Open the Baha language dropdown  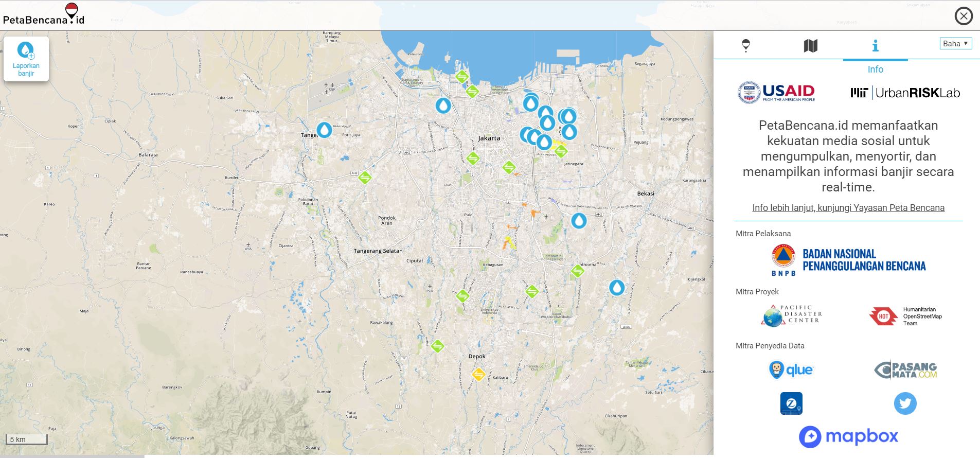(x=955, y=44)
